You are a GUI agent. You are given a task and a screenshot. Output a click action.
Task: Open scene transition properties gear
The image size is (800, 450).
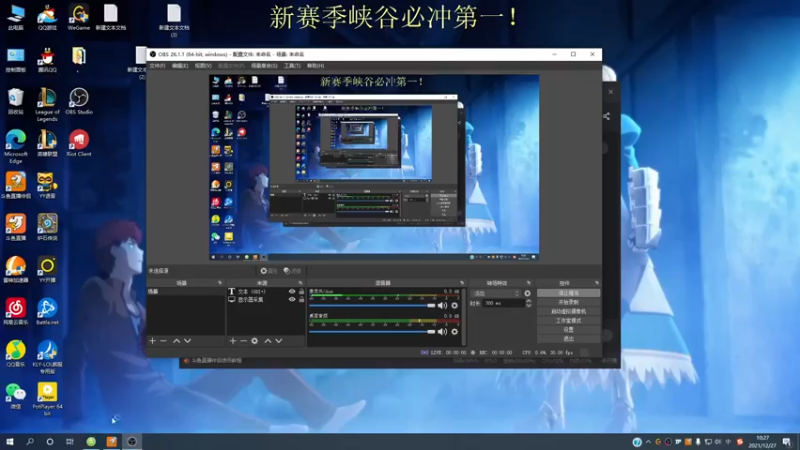click(x=527, y=293)
